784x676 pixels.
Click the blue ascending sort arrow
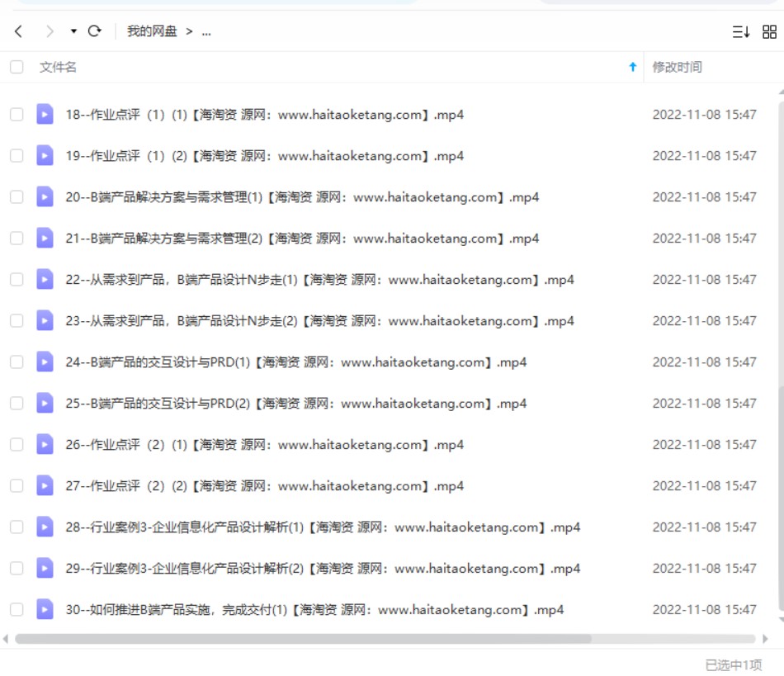tap(632, 67)
